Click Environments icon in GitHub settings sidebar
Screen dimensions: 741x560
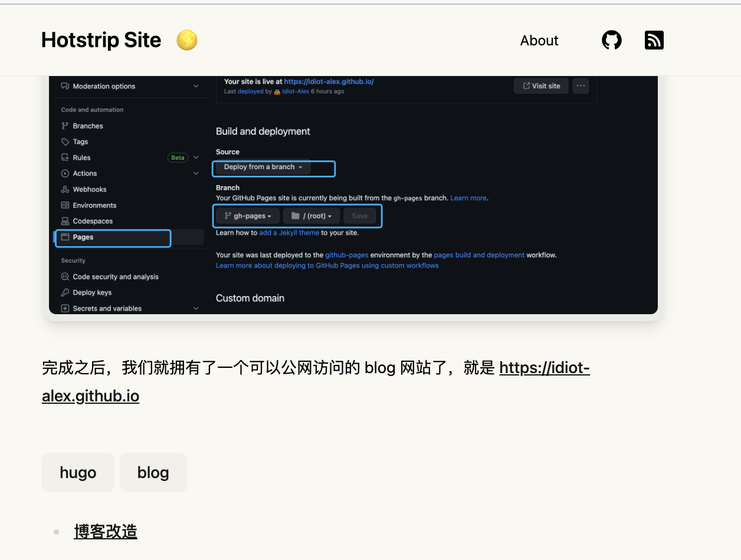pos(65,205)
